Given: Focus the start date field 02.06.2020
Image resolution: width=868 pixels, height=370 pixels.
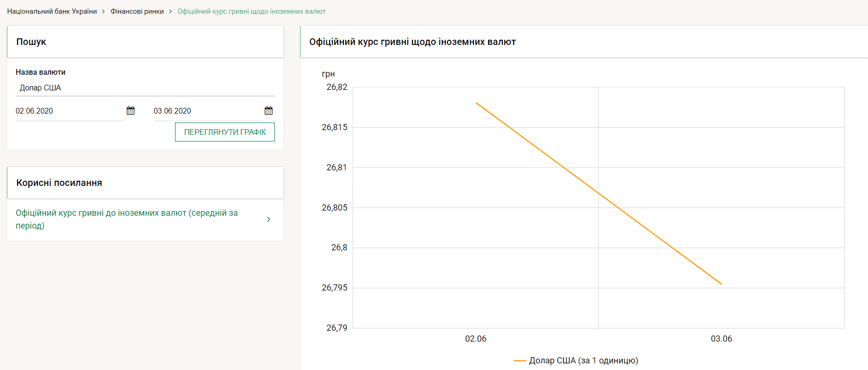Looking at the screenshot, I should (x=70, y=111).
